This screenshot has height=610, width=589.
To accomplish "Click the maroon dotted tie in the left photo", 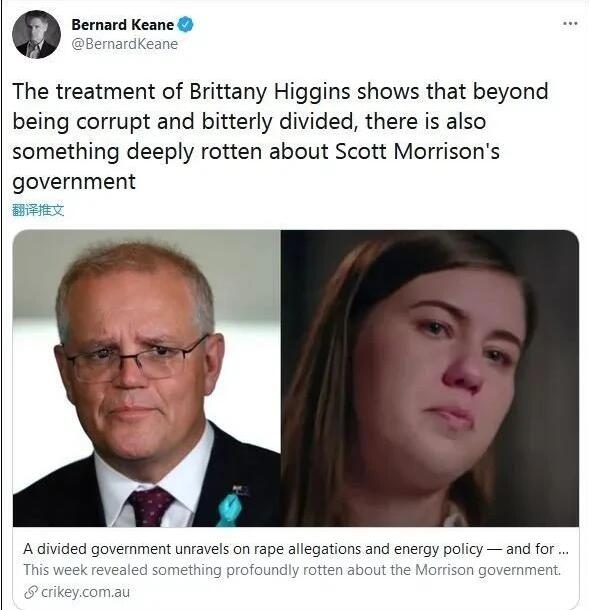I will [x=149, y=506].
